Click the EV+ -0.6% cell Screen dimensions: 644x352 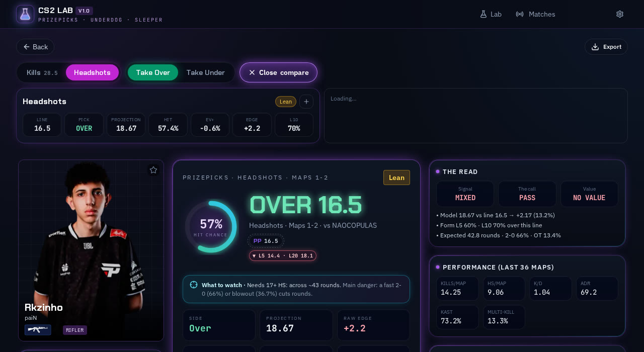pos(210,125)
